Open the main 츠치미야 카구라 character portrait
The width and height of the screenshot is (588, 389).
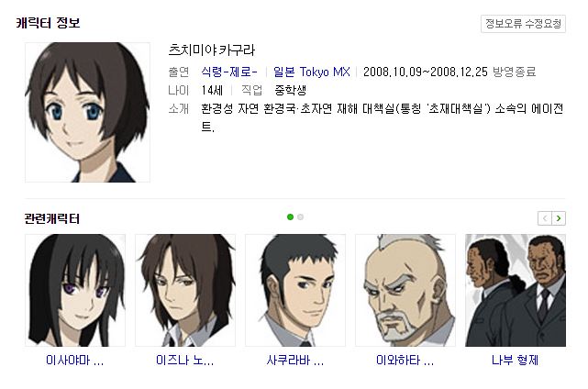(x=87, y=113)
